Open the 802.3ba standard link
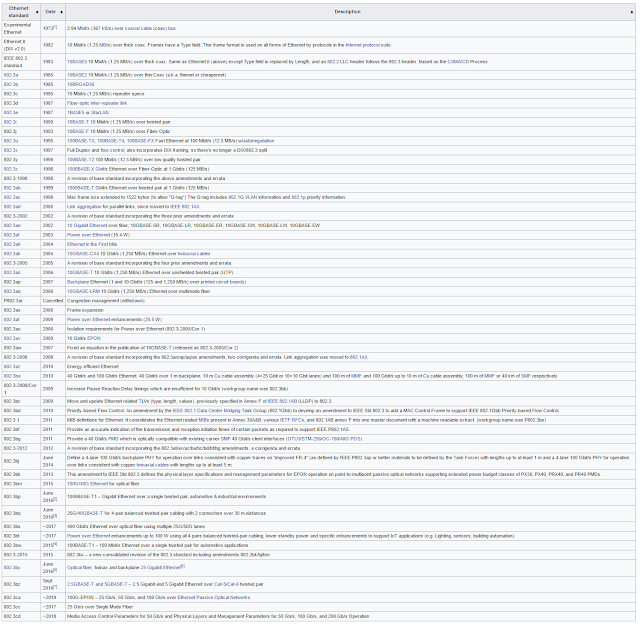Screen dimensions: 640x626 [12, 376]
